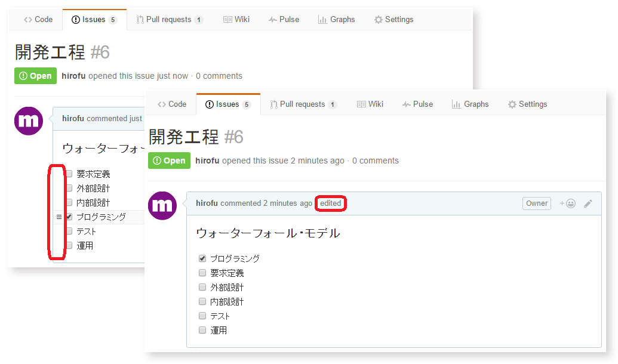Open the Wiki tab in the front window
The width and height of the screenshot is (618, 364).
tap(370, 104)
